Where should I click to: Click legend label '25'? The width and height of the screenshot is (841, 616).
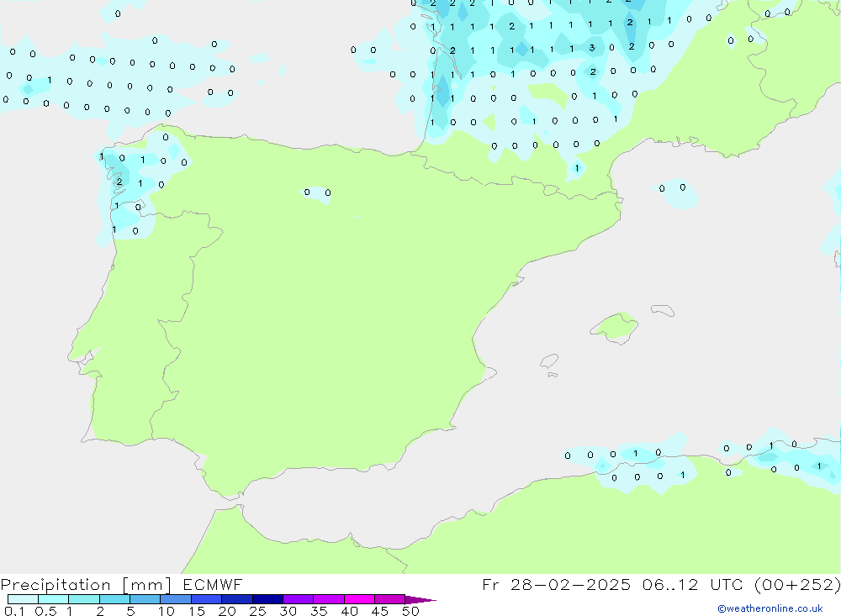(x=257, y=611)
